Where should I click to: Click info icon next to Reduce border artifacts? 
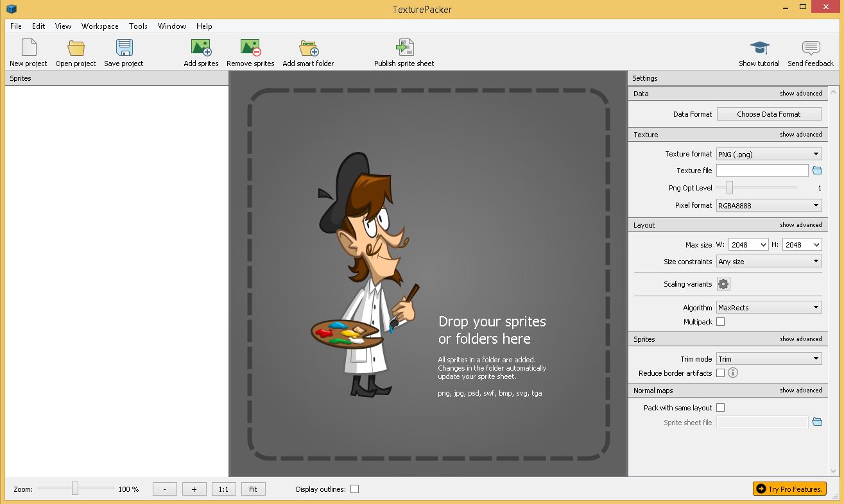[x=733, y=373]
